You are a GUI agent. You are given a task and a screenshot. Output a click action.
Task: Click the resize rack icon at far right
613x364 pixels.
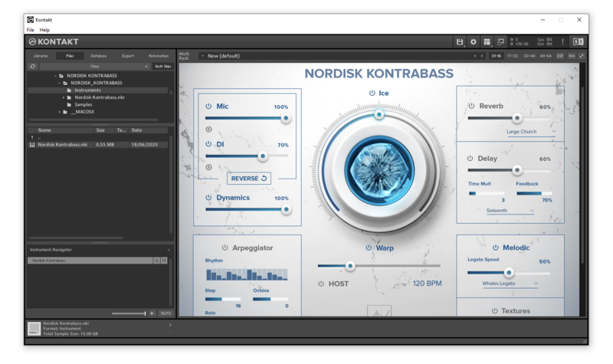582,56
